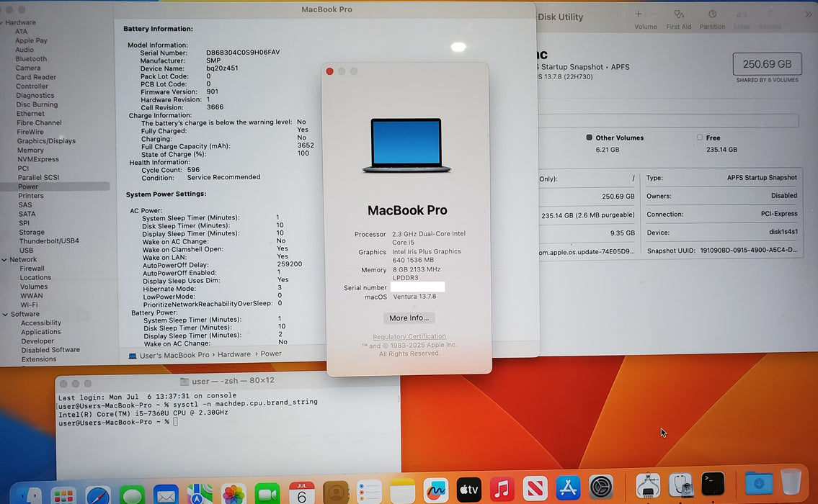This screenshot has width=818, height=504.
Task: Select Applications under Software
Action: 40,332
